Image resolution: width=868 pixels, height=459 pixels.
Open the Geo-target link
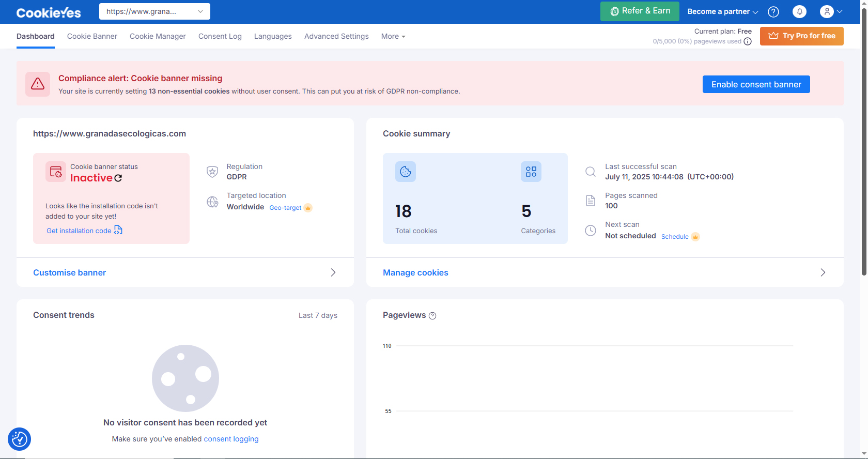[285, 208]
